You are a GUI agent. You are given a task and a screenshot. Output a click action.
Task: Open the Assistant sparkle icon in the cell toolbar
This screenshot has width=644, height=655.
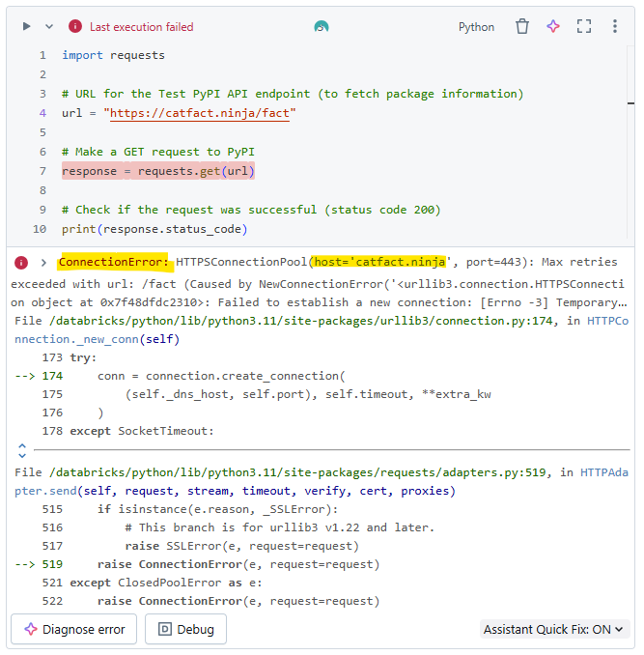553,27
